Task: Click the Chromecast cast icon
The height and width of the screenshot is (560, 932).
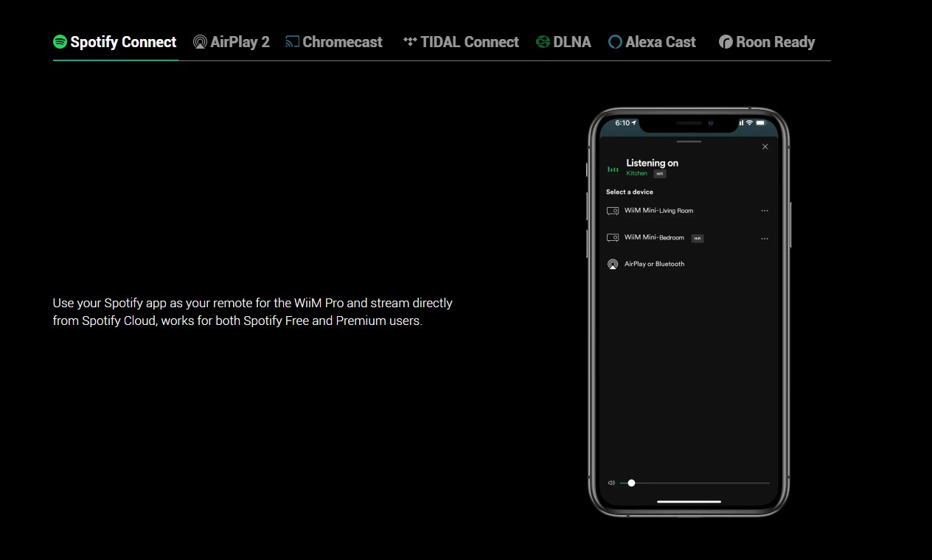Action: [293, 42]
